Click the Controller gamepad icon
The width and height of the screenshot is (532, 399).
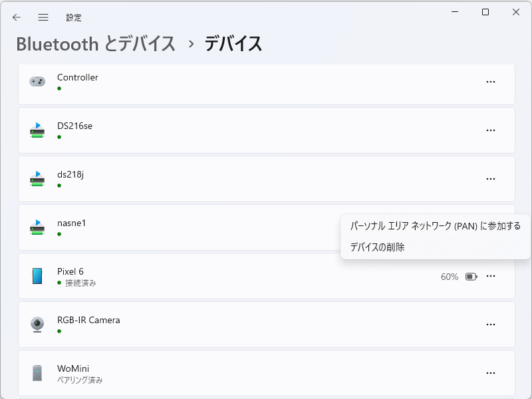[x=37, y=80]
